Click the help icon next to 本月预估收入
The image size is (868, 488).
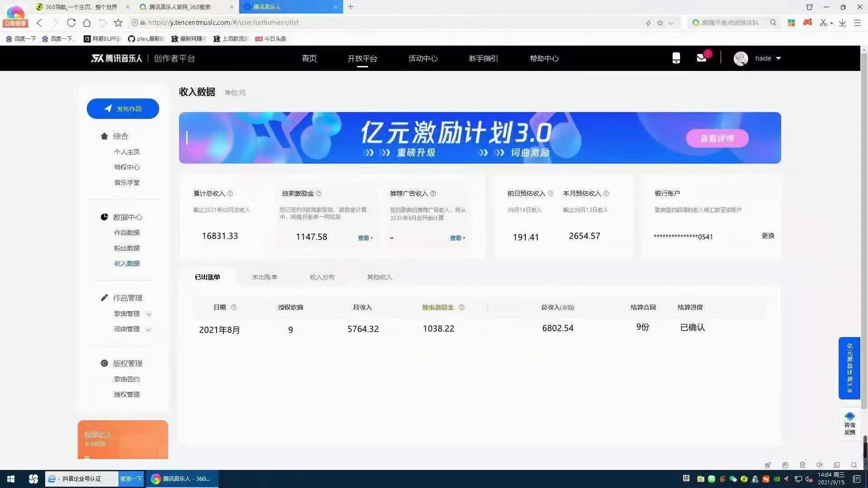coord(606,193)
